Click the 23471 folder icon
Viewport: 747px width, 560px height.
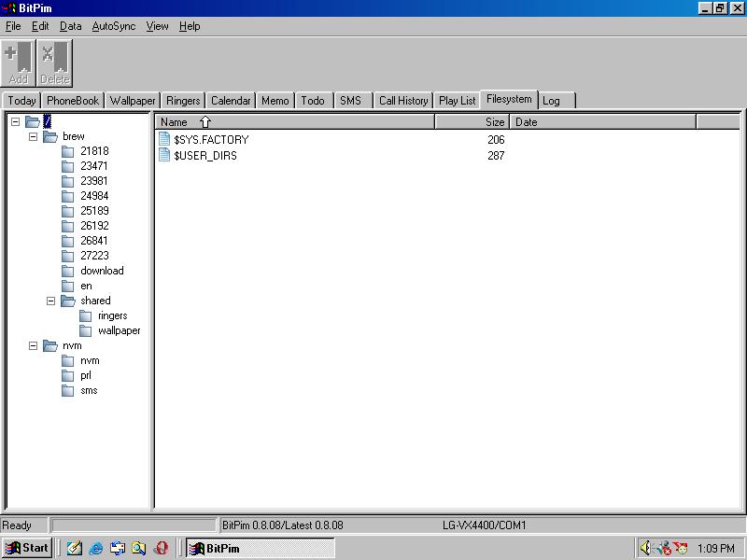[67, 166]
